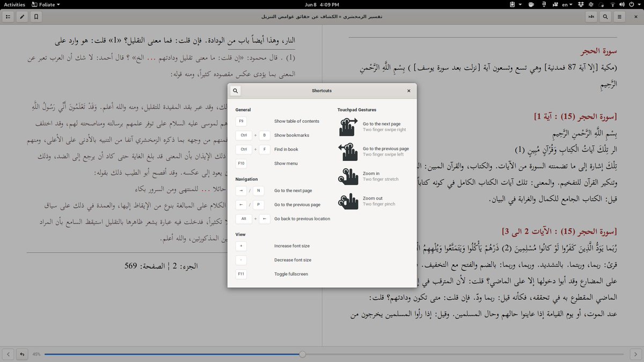This screenshot has width=644, height=362.
Task: Click the Shortcuts dialog title
Action: [322, 91]
